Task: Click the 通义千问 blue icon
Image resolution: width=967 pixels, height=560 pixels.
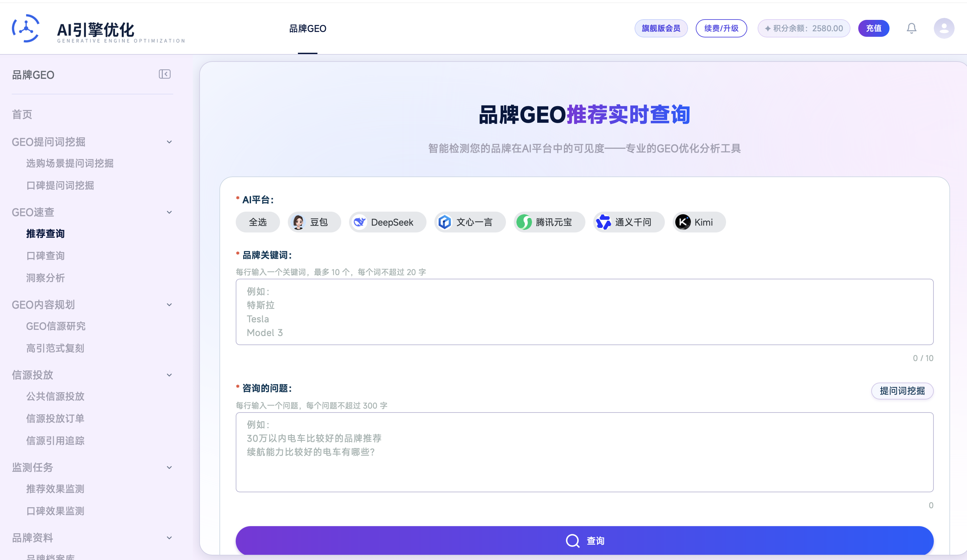Action: coord(603,222)
